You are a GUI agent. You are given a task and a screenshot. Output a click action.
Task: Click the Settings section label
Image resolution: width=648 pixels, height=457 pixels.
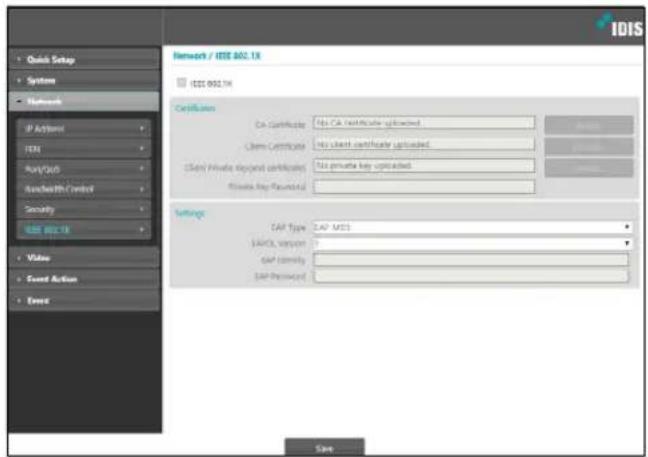pos(190,213)
